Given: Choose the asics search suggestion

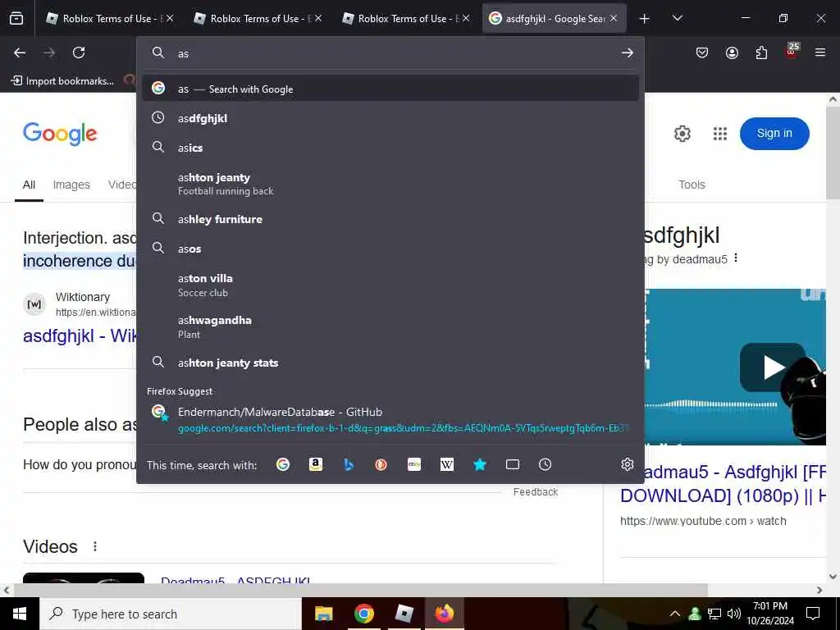Looking at the screenshot, I should tap(390, 148).
